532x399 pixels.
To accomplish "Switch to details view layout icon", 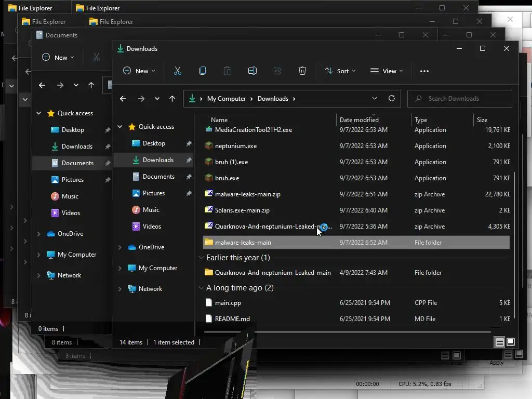I will (499, 342).
